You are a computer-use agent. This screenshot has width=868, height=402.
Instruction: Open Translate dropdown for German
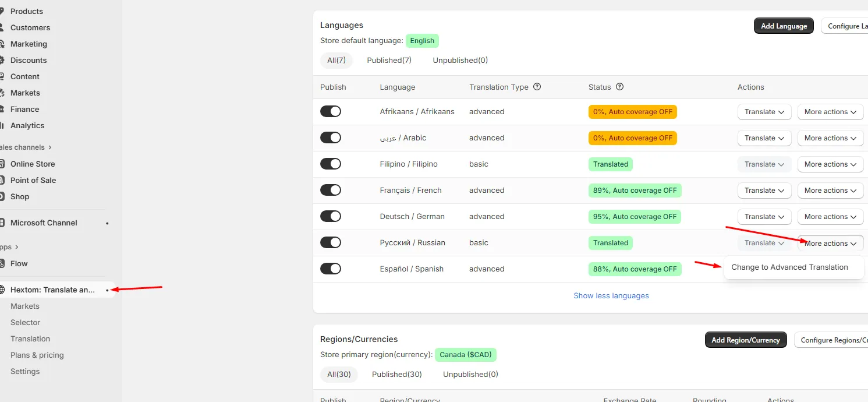764,217
